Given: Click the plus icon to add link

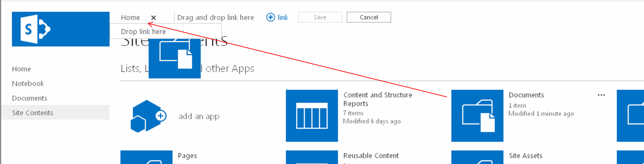Looking at the screenshot, I should (x=270, y=17).
